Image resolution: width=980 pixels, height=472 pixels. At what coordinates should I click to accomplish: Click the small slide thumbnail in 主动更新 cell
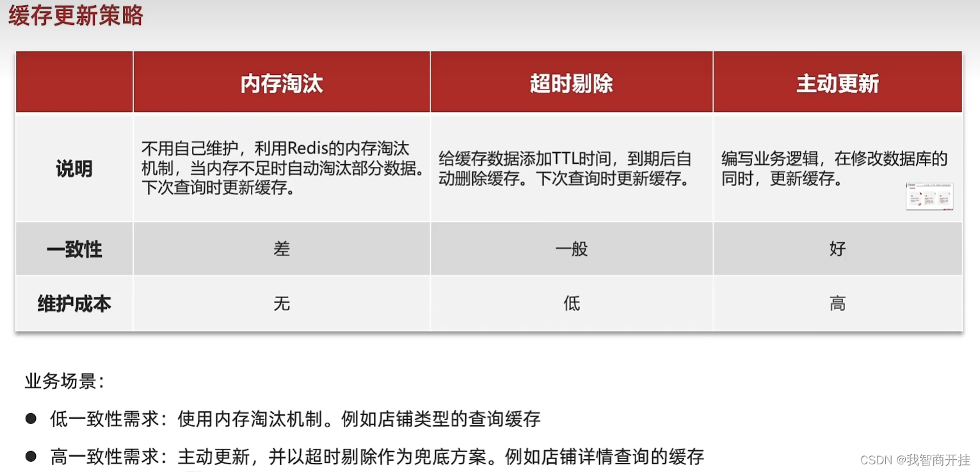[x=929, y=196]
